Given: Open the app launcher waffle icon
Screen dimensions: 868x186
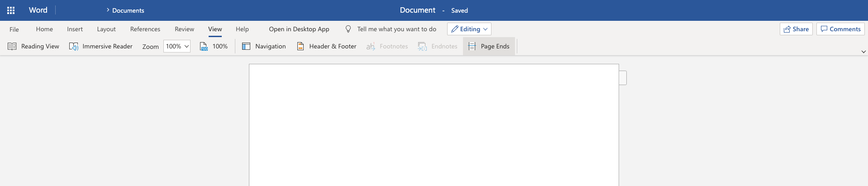Looking at the screenshot, I should [11, 10].
